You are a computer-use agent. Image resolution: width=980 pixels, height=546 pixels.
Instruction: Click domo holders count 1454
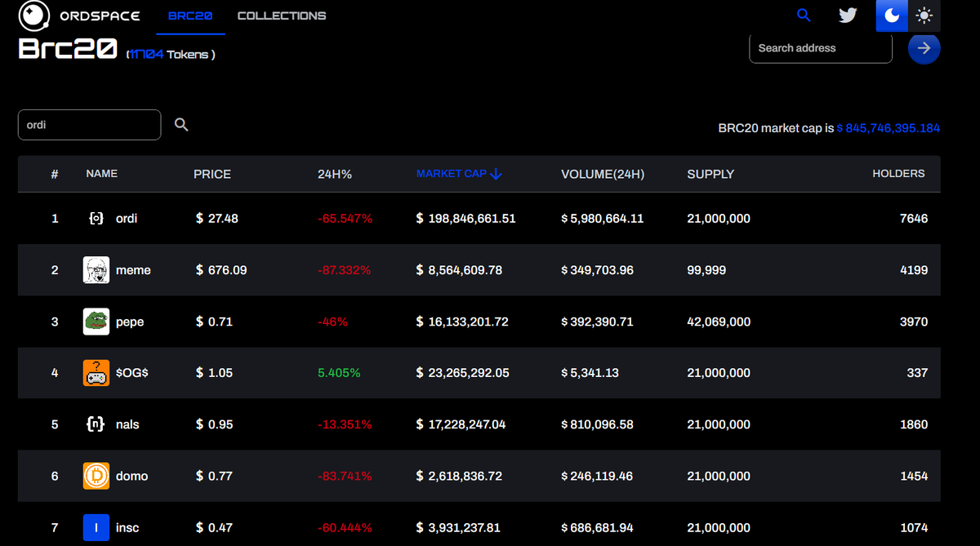tap(914, 476)
